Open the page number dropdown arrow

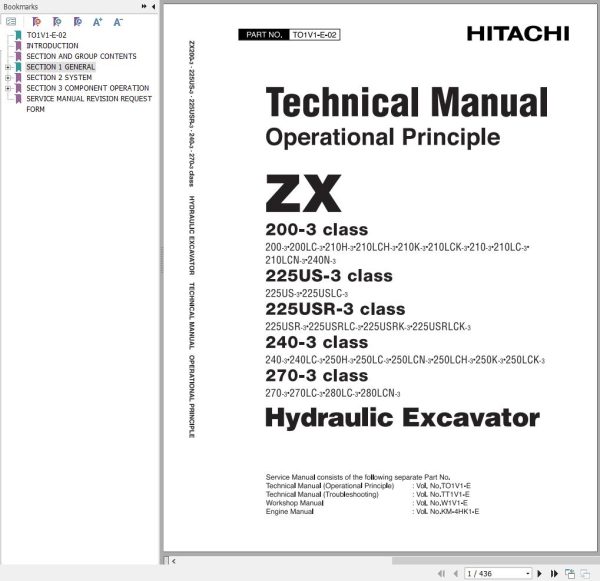528,573
